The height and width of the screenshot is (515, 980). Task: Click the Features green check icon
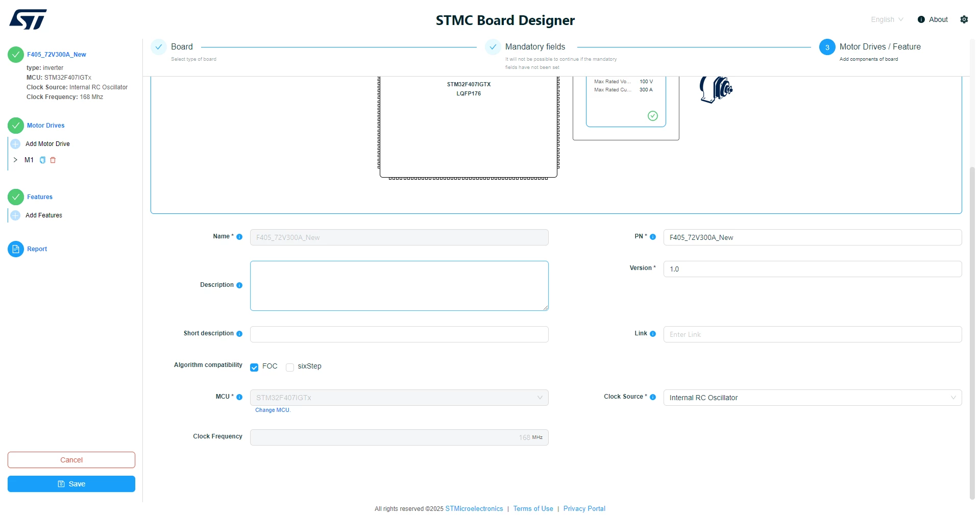point(16,197)
